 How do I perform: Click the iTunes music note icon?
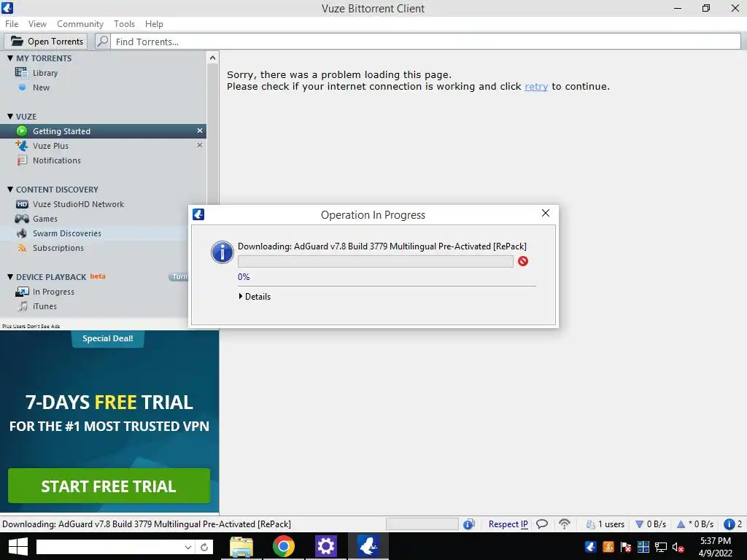coord(23,306)
